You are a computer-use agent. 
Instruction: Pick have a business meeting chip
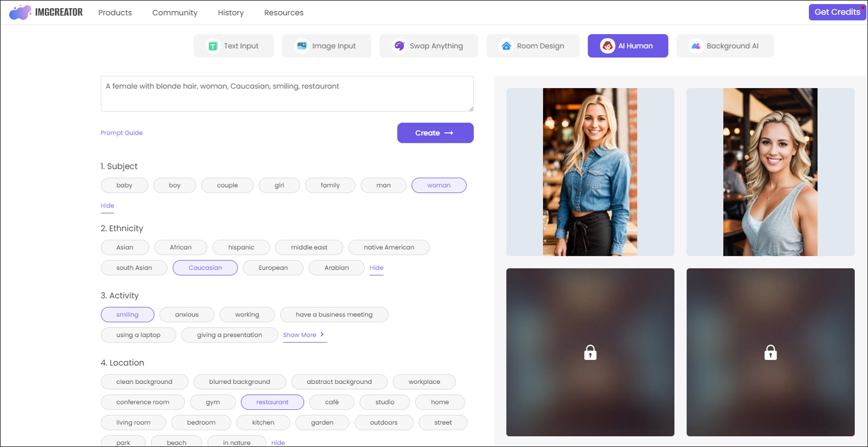coord(334,315)
